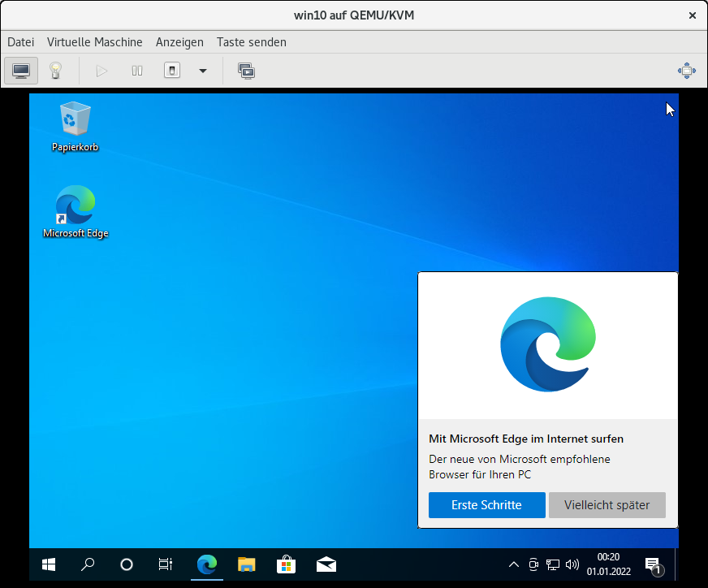The width and height of the screenshot is (708, 588).
Task: Open network status tray icon
Action: tap(553, 564)
